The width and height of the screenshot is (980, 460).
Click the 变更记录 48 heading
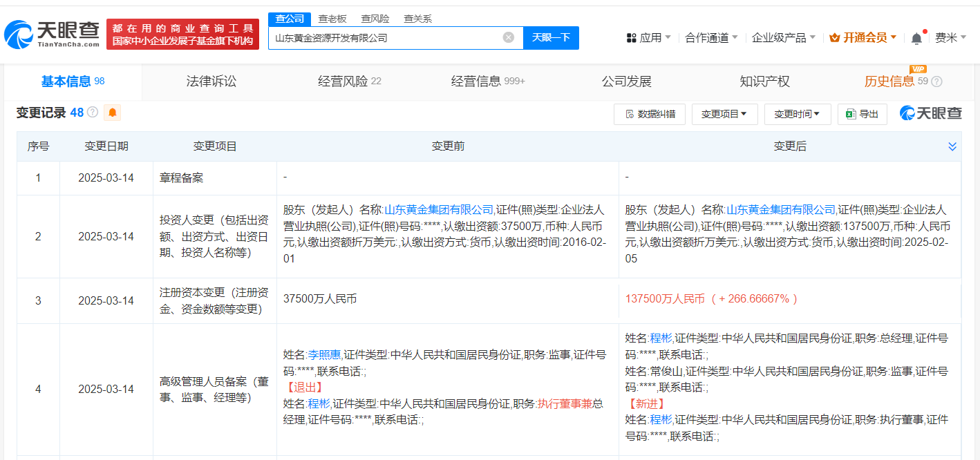50,112
